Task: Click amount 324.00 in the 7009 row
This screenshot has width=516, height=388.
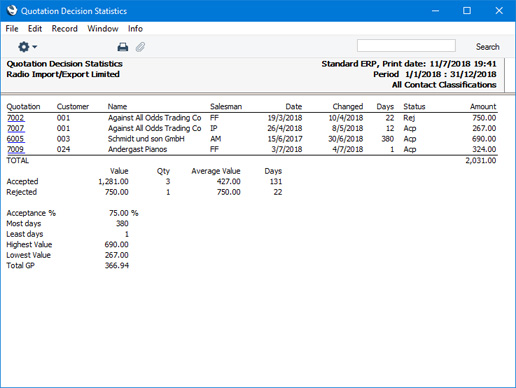Action: pyautogui.click(x=484, y=149)
